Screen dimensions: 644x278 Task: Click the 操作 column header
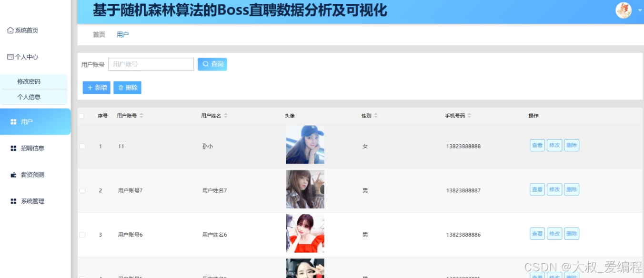[533, 116]
